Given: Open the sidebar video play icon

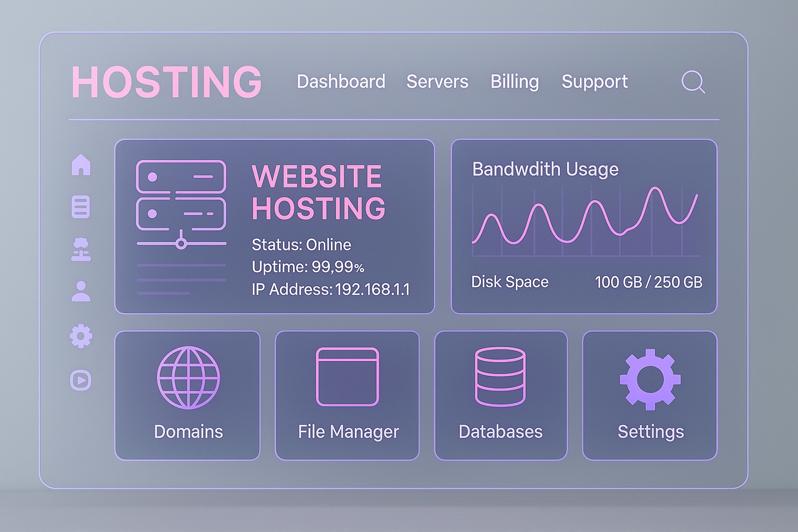Looking at the screenshot, I should (x=81, y=380).
